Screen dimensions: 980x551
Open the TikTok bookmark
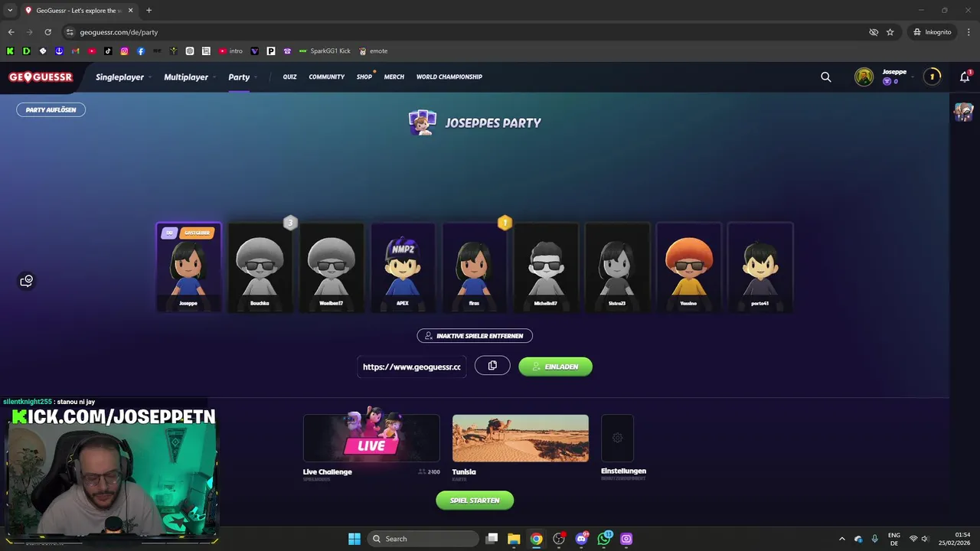pyautogui.click(x=108, y=51)
